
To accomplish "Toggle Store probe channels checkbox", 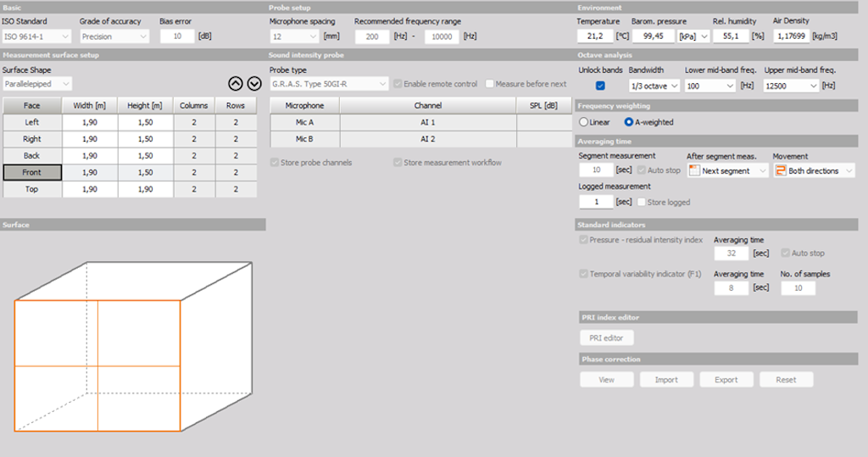I will [x=275, y=162].
